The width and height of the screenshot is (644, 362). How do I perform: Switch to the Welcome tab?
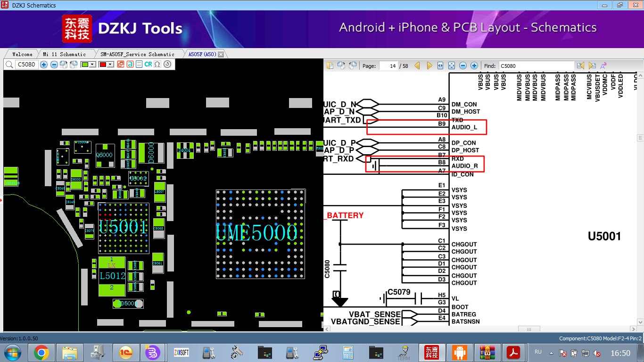[x=22, y=54]
